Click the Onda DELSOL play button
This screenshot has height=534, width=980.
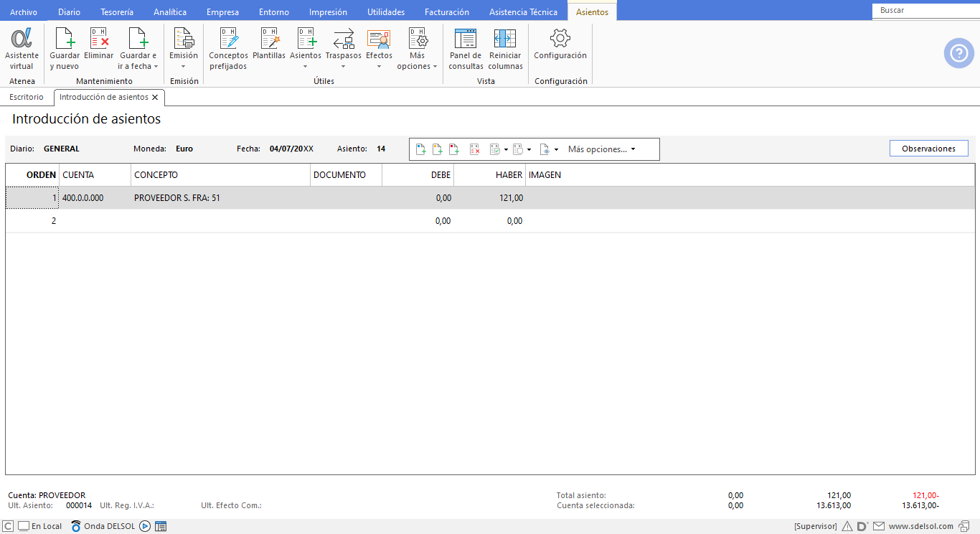145,526
